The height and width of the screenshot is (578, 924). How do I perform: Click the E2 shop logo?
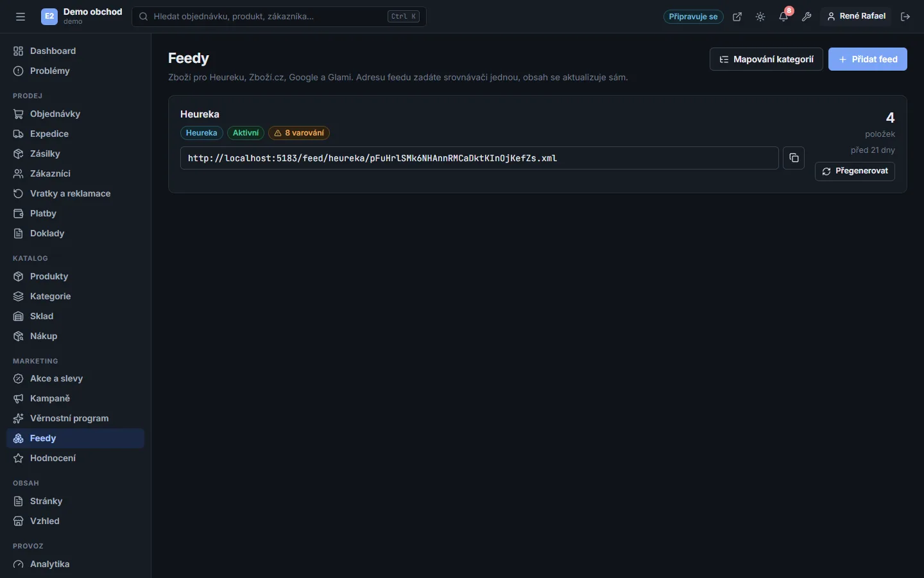(49, 17)
